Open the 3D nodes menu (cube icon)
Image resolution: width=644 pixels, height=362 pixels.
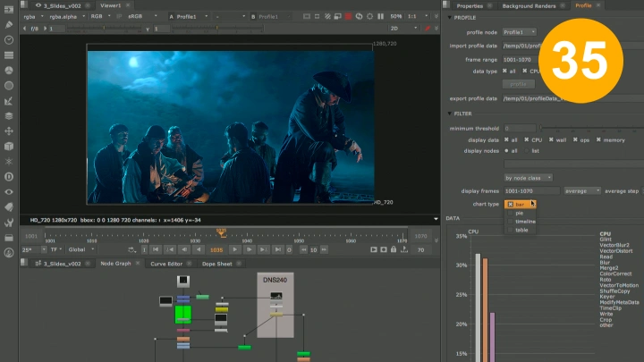pyautogui.click(x=9, y=146)
